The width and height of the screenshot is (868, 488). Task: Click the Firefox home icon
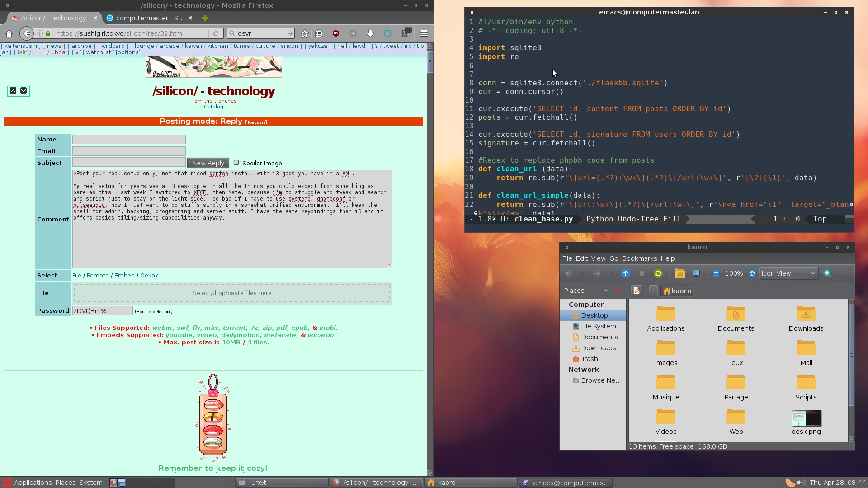(9, 33)
